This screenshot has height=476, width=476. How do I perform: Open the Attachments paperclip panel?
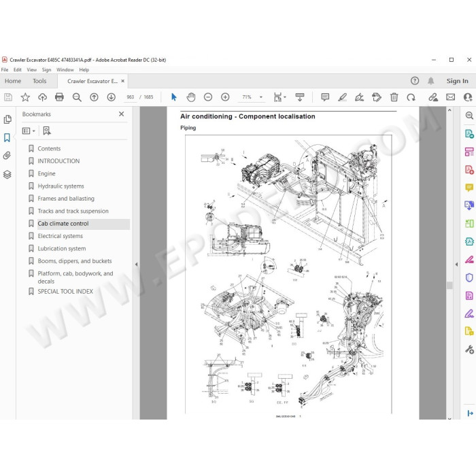tap(7, 156)
